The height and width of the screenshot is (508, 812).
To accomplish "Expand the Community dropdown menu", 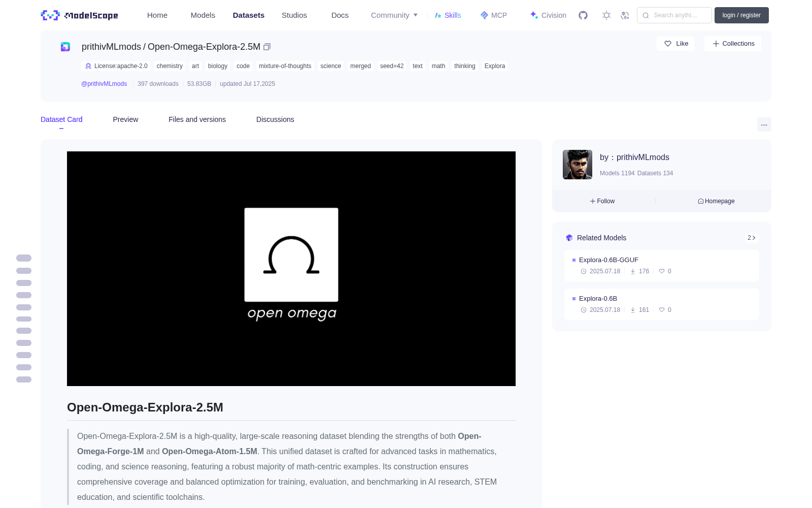I will [394, 15].
